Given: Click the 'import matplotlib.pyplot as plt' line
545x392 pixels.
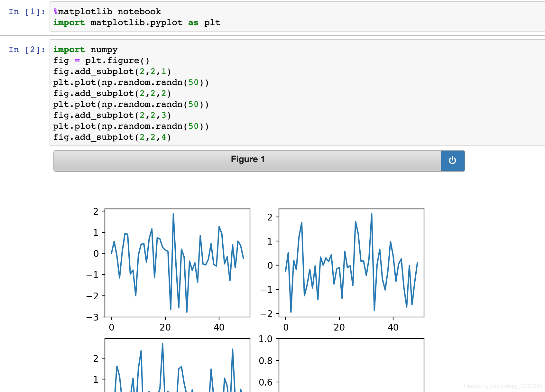Looking at the screenshot, I should tap(137, 23).
